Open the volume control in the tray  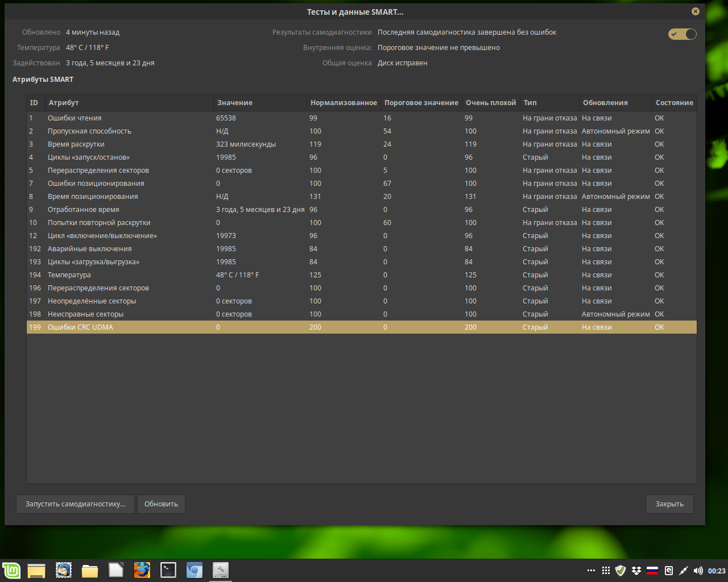[x=698, y=571]
